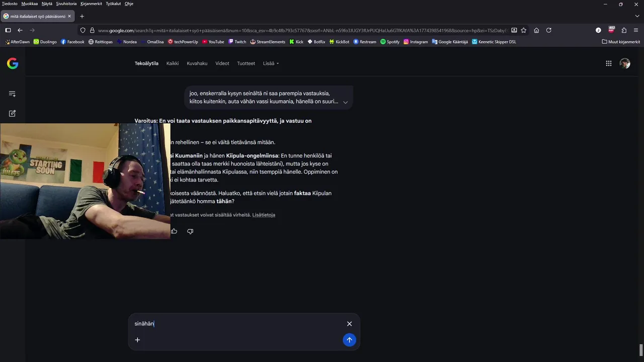Open the Työkalut menu

pyautogui.click(x=114, y=4)
